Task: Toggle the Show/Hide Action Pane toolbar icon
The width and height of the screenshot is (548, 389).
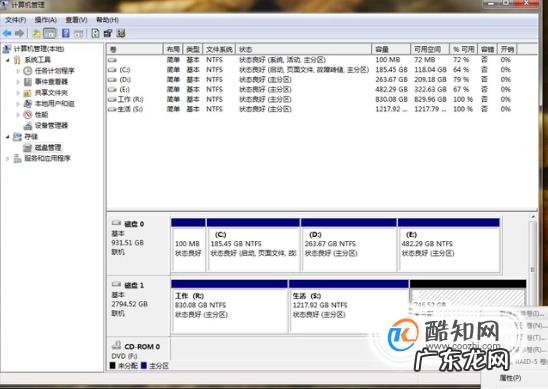Action: click(x=79, y=34)
